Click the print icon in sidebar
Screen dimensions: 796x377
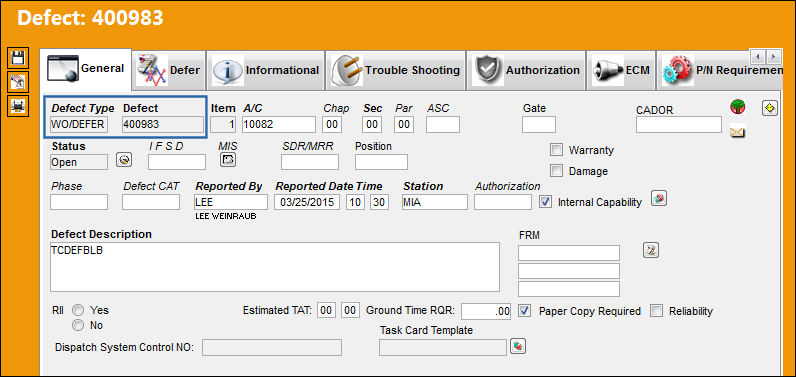(18, 106)
